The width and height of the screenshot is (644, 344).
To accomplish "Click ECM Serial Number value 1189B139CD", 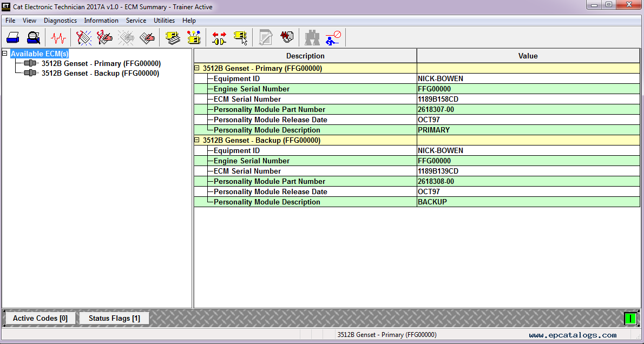I will pos(438,171).
